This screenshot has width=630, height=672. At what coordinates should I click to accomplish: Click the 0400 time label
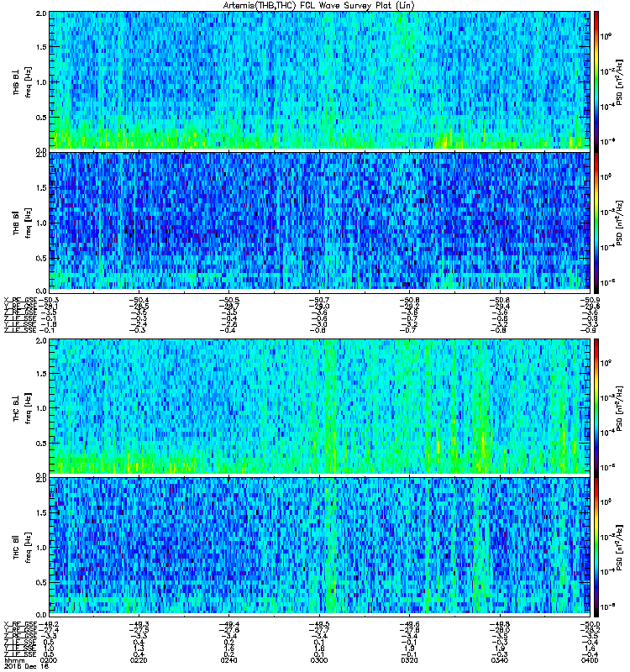coord(591,660)
